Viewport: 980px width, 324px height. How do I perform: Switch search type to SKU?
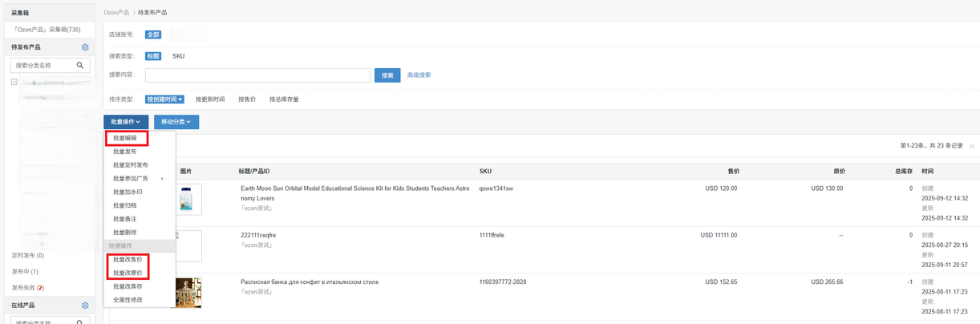tap(178, 56)
